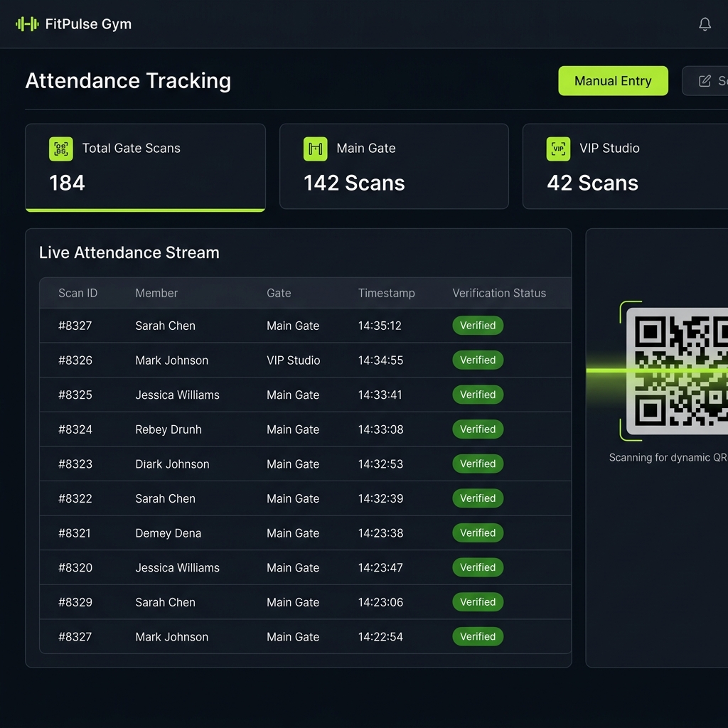
Task: Click scan ID #8323
Action: (75, 464)
